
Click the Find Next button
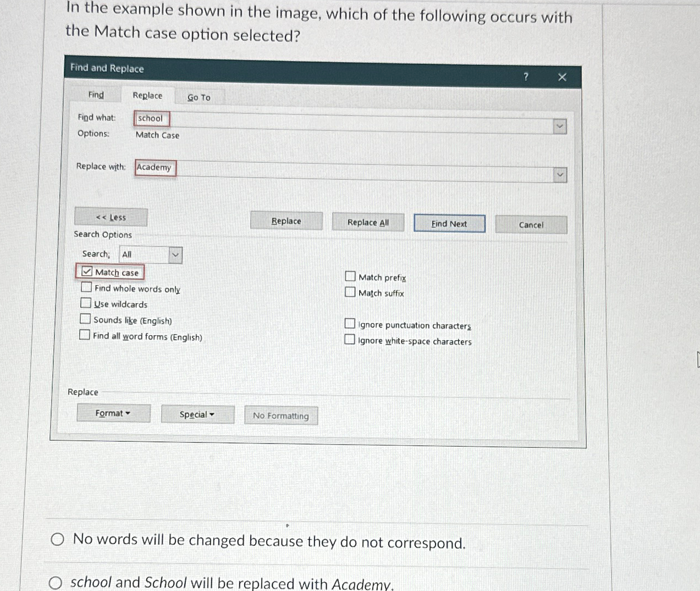coord(449,223)
